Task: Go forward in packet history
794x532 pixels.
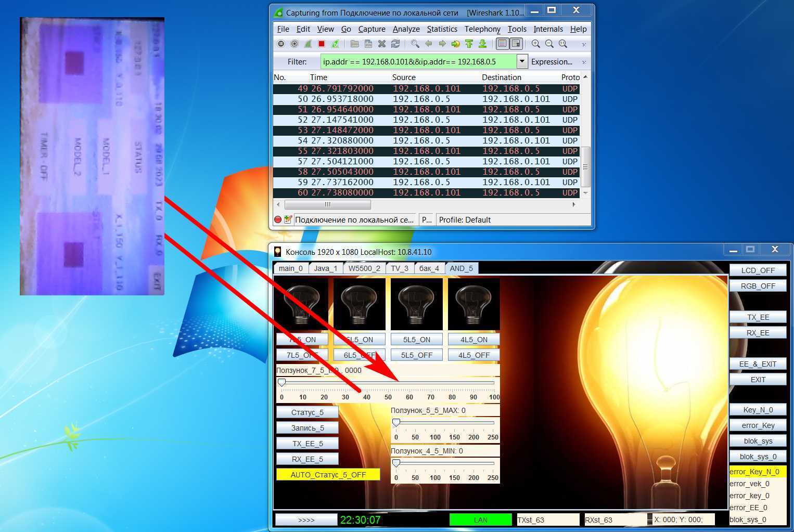Action: [x=442, y=44]
